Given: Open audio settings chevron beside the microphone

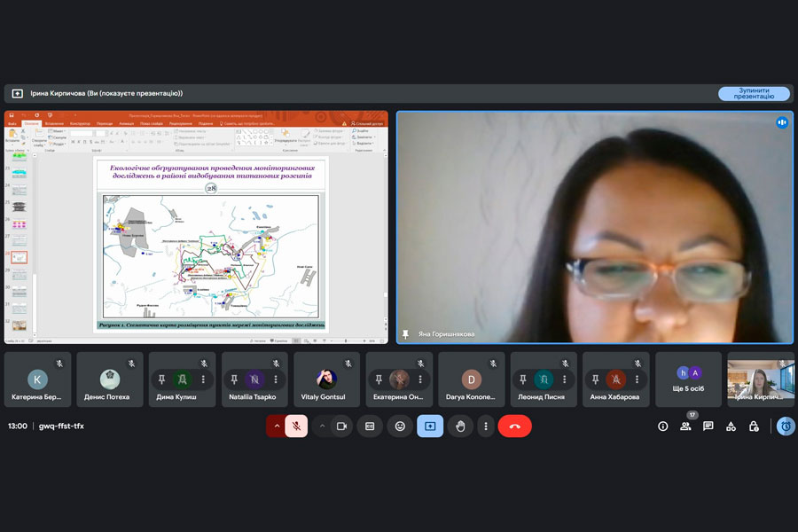Looking at the screenshot, I should tap(276, 426).
